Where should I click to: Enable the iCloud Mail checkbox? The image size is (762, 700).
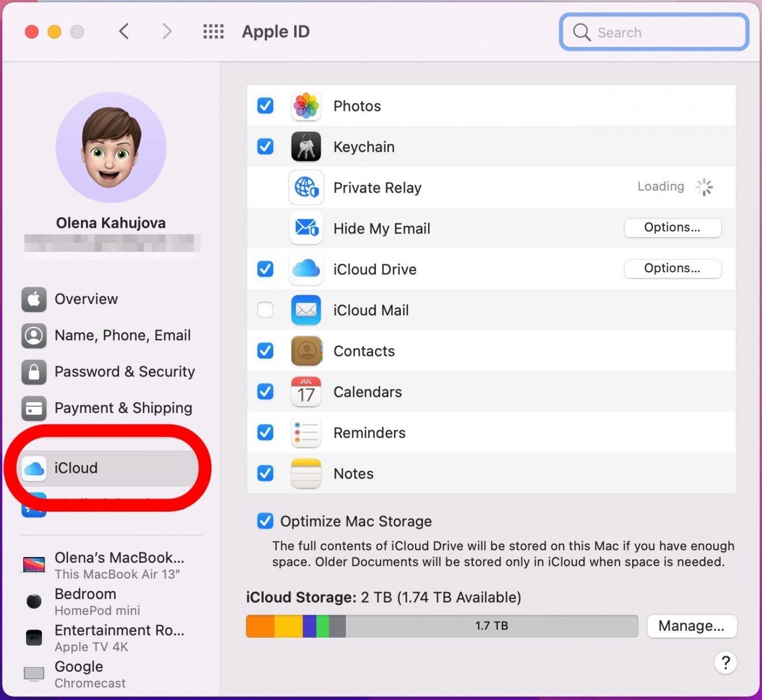coord(265,310)
